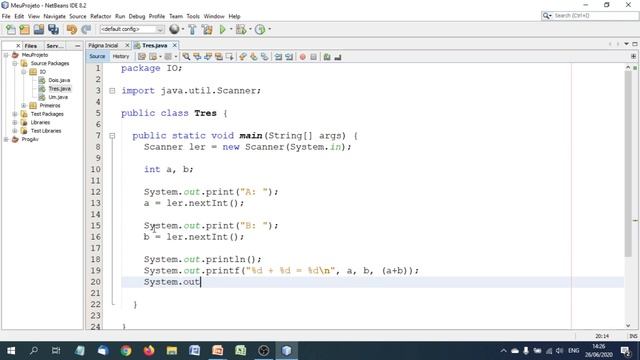Screen dimensions: 640x360
Task: Collapse the IO package node
Action: click(24, 72)
